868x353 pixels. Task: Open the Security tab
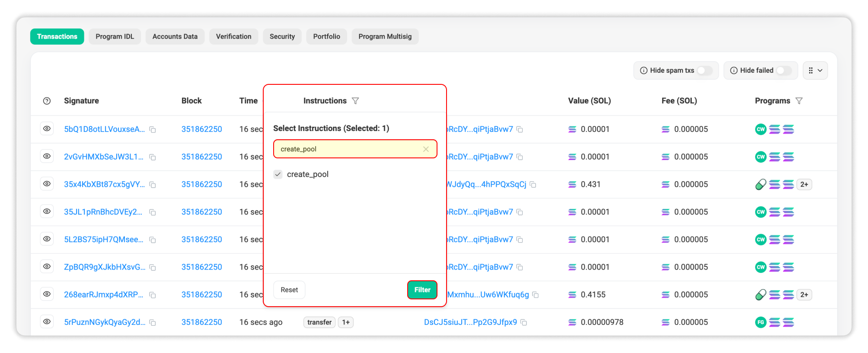click(282, 37)
